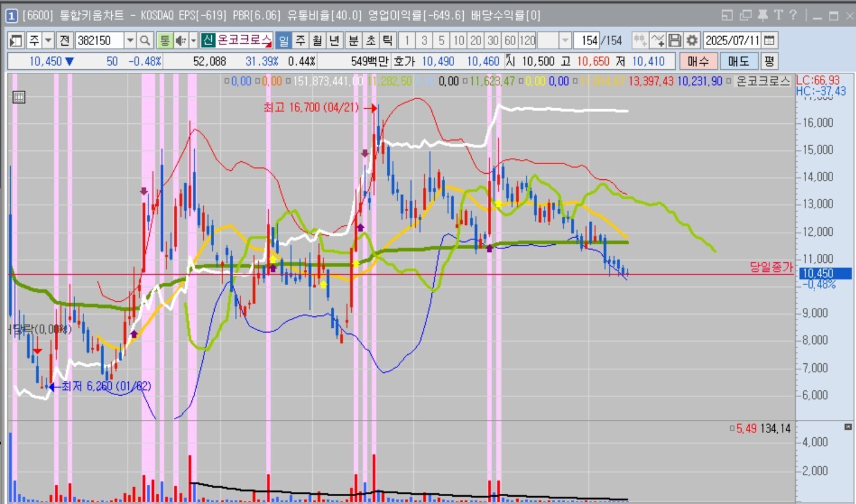
Task: Toggle the left panel layout icon
Action: pos(16,41)
